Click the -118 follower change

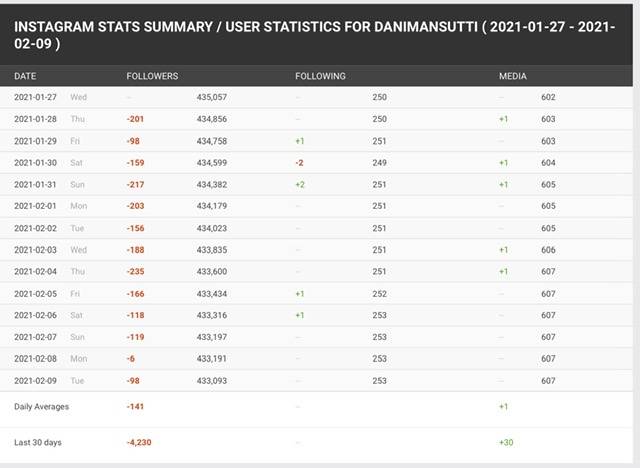pyautogui.click(x=135, y=315)
